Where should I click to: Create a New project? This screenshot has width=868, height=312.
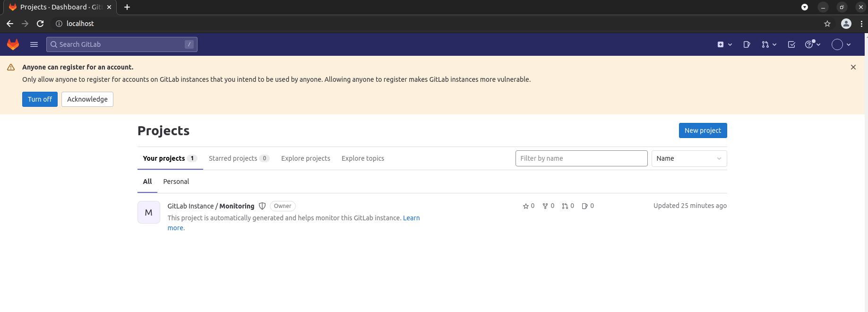703,130
